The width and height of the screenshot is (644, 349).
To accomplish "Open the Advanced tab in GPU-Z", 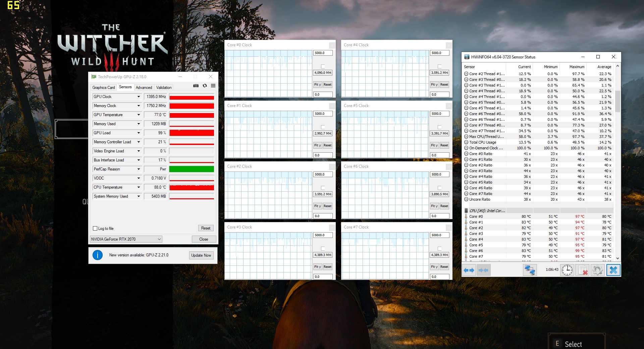I will (144, 88).
